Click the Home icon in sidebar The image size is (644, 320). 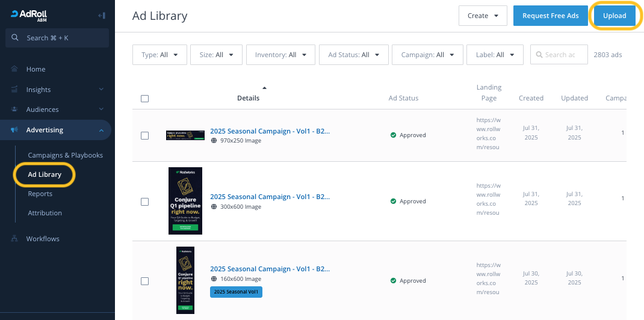(14, 69)
